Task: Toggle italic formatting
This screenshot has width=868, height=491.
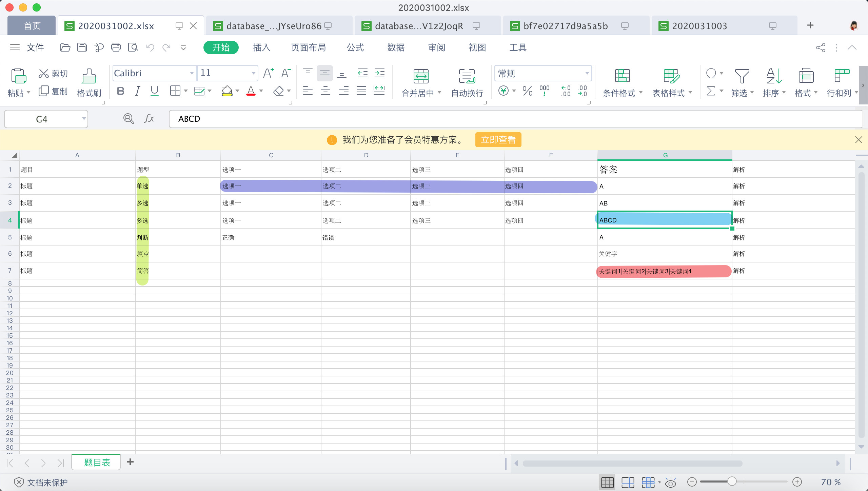Action: 137,91
